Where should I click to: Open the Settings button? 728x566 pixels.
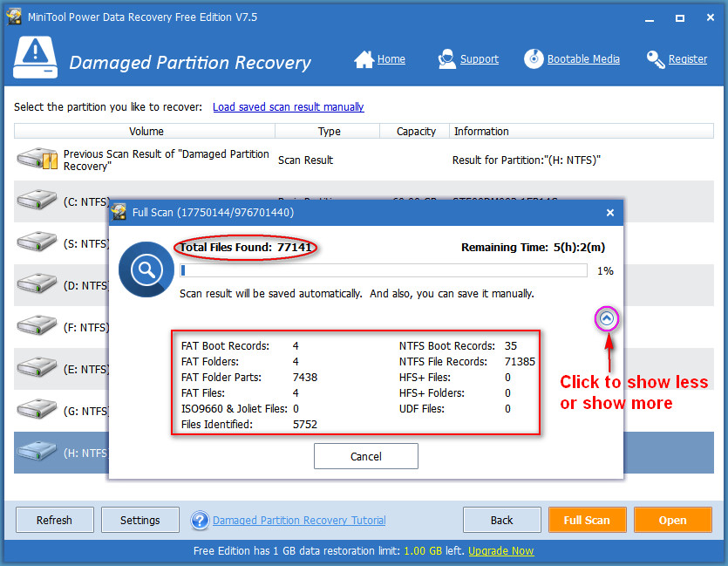[x=140, y=520]
